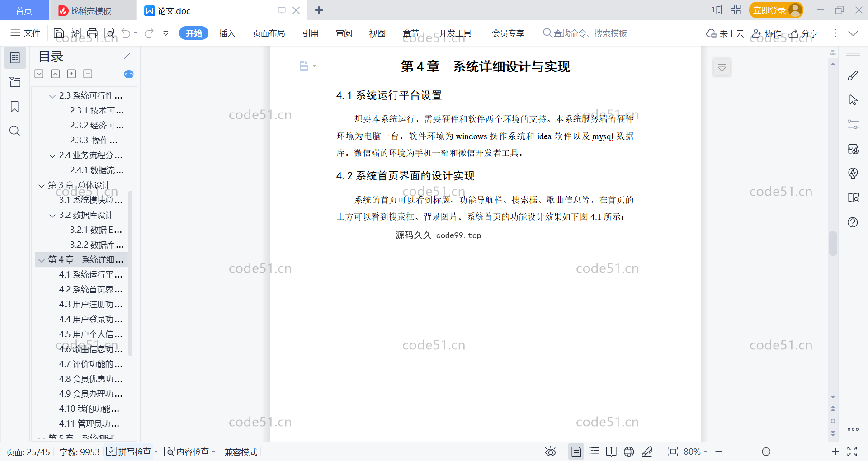Click the collapse comment icon beside the page
868x461 pixels.
[x=722, y=68]
